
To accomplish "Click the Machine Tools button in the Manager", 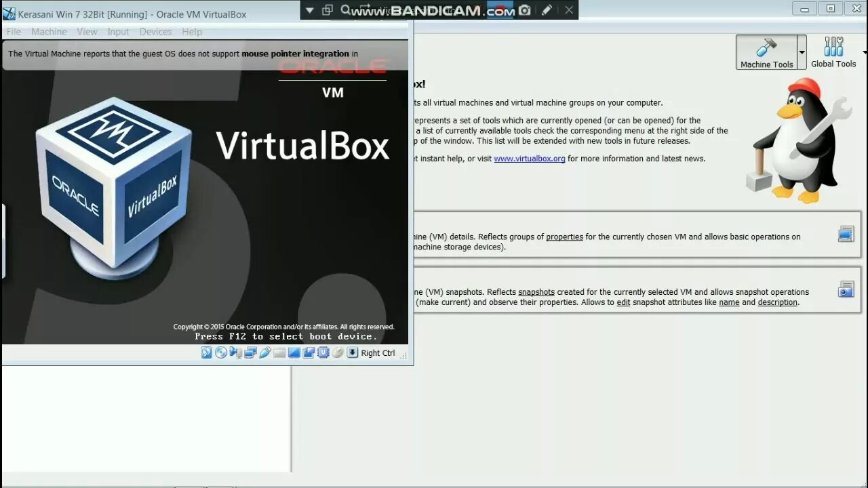I will 766,52.
